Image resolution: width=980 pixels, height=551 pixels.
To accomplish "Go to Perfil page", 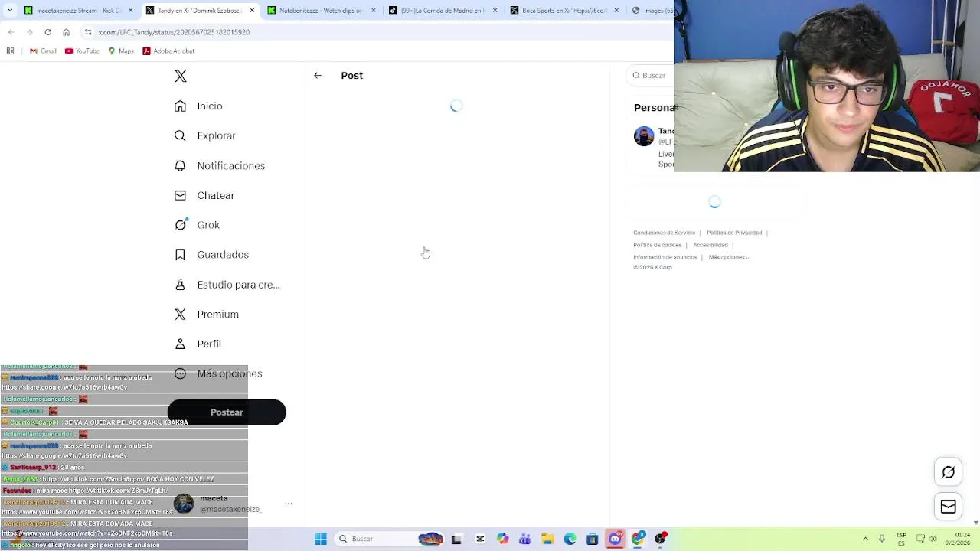I will tap(198, 344).
